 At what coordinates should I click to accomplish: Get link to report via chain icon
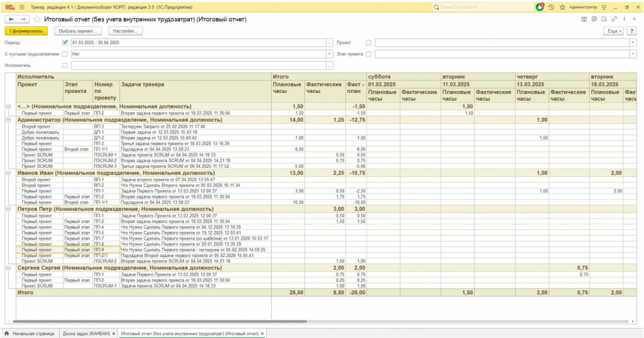click(614, 19)
